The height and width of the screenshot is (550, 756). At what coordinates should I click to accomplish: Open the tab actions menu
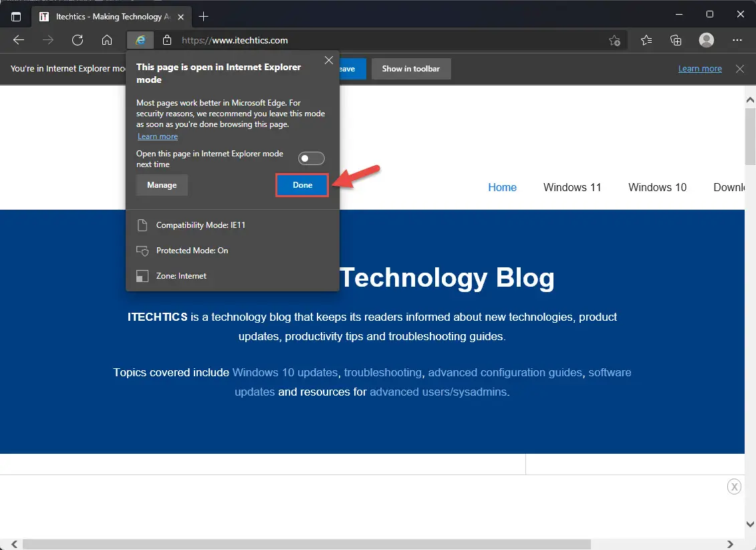tap(15, 16)
